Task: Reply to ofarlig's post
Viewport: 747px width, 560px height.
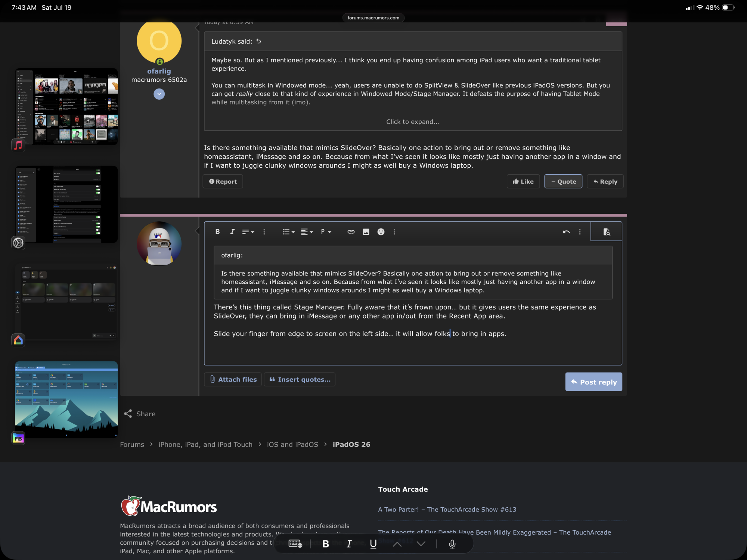Action: tap(605, 181)
